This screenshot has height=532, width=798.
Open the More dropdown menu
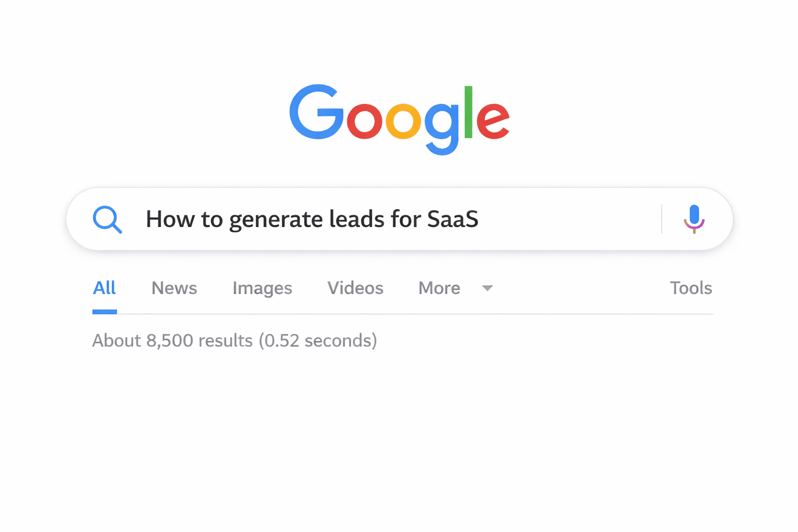(x=439, y=288)
